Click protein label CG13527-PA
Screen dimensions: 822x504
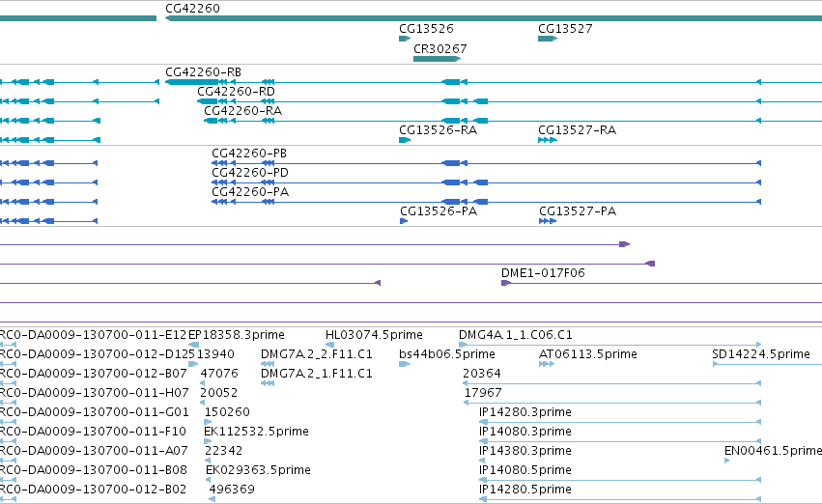pyautogui.click(x=578, y=211)
